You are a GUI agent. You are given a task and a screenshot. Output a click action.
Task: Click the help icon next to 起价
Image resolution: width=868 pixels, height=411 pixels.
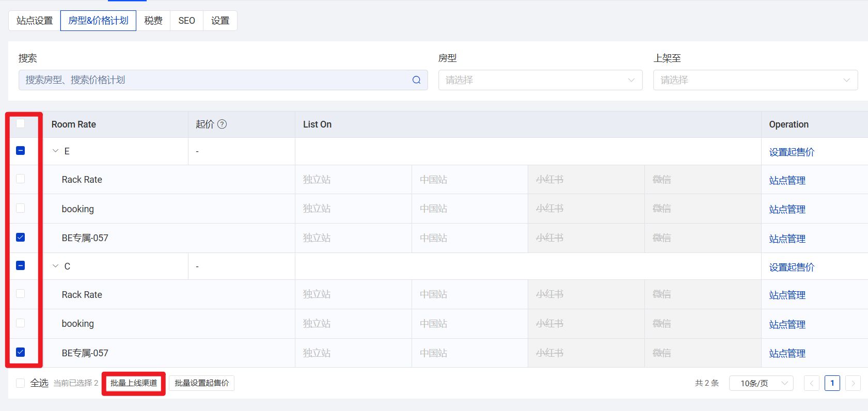[222, 124]
